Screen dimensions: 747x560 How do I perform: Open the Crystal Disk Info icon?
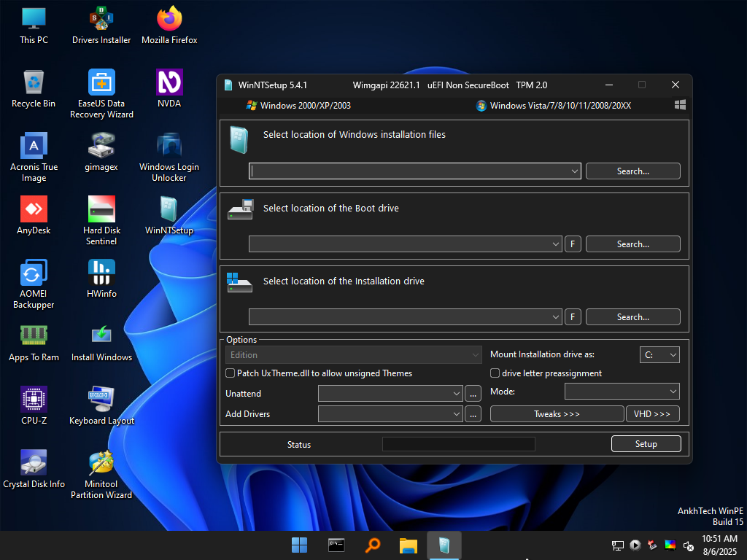[x=34, y=463]
